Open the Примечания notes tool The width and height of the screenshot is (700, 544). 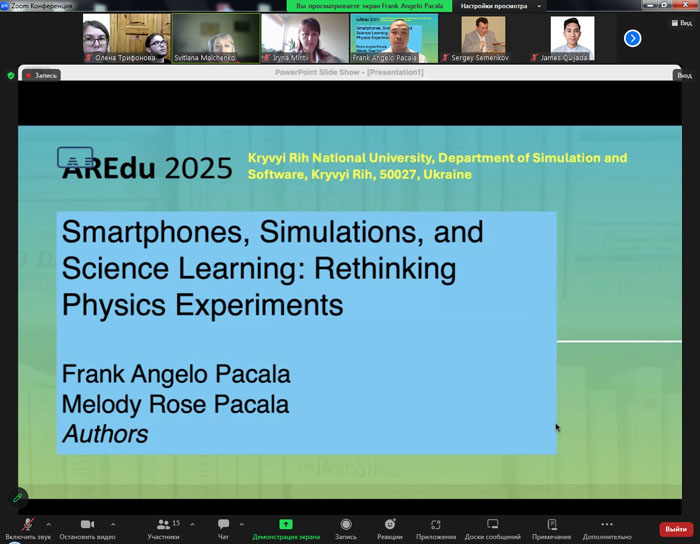552,526
